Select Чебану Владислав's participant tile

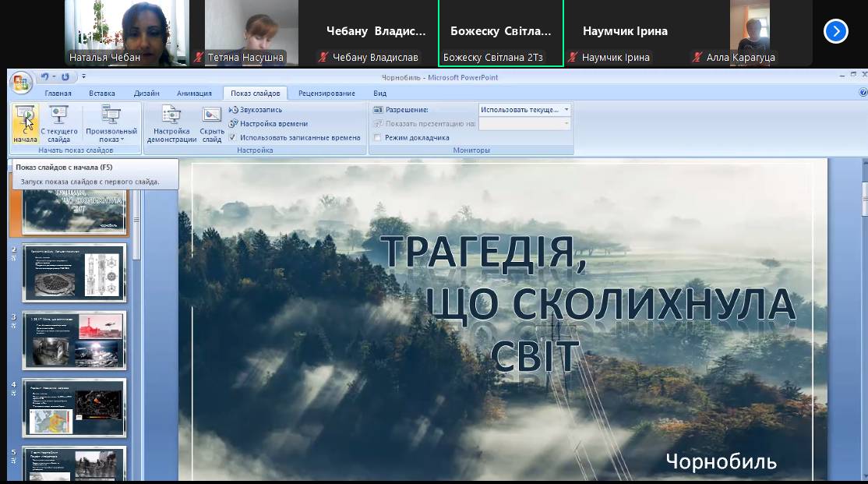(x=376, y=34)
